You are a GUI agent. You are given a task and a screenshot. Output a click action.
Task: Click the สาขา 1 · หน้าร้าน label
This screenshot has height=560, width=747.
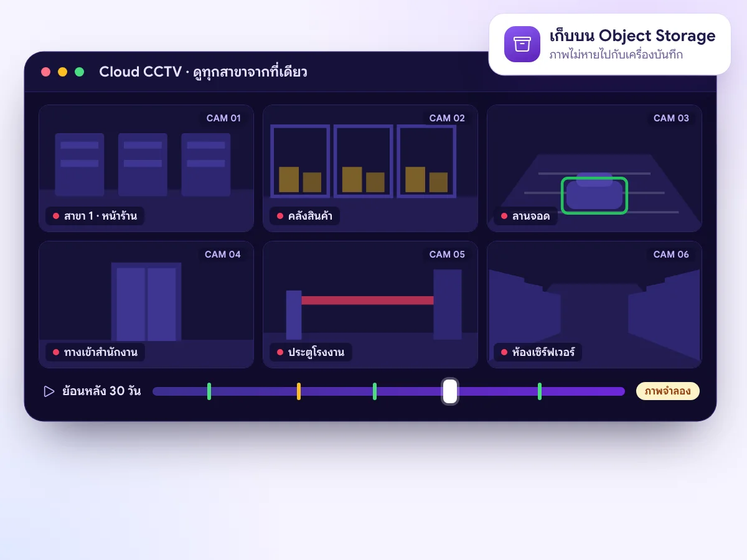coord(95,216)
